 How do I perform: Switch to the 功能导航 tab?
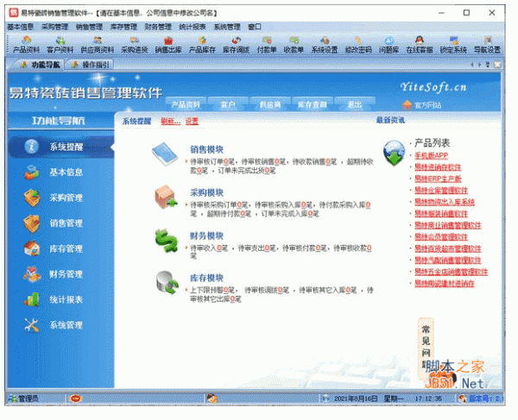pos(40,65)
